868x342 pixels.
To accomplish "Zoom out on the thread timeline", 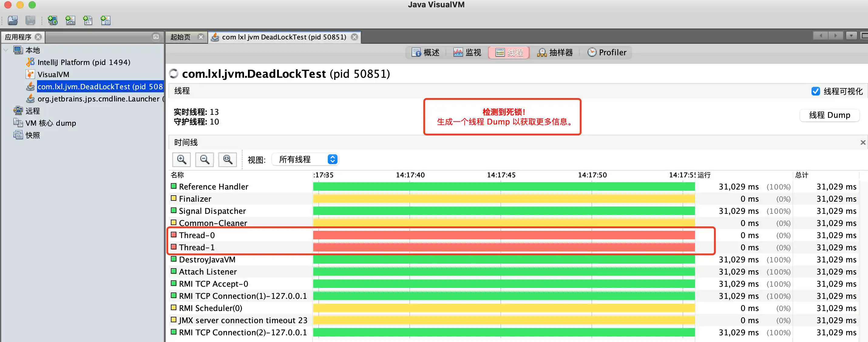I will [x=205, y=159].
